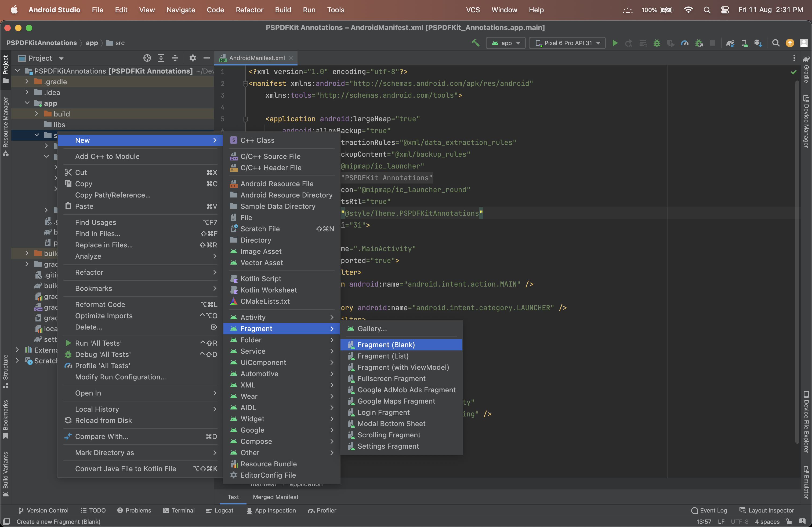The image size is (812, 527).
Task: Choose Google Maps Fragment from the list
Action: 396,401
